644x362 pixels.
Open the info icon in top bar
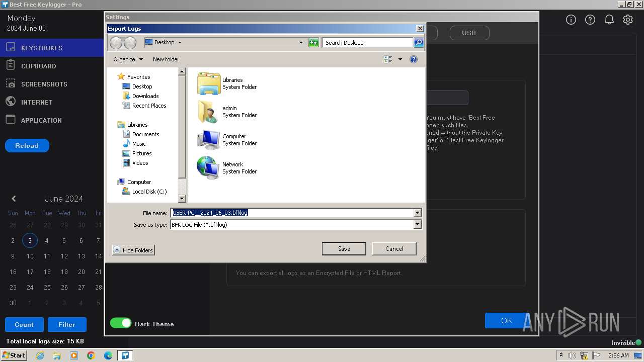click(x=571, y=20)
